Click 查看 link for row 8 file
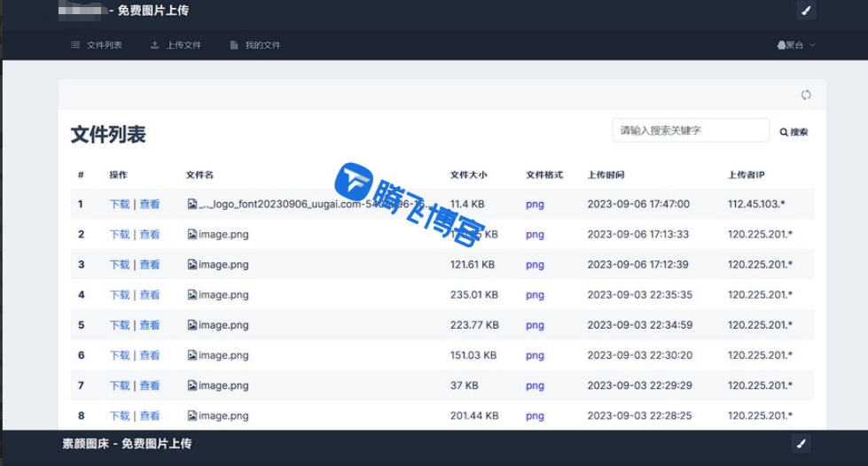Image resolution: width=868 pixels, height=466 pixels. 149,416
